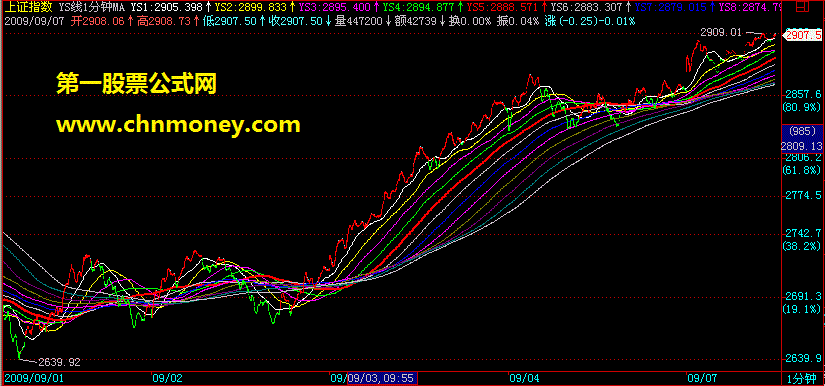Image resolution: width=825 pixels, height=386 pixels.
Task: Select the blue YS7:2879.015 indicator value
Action: 671,7
